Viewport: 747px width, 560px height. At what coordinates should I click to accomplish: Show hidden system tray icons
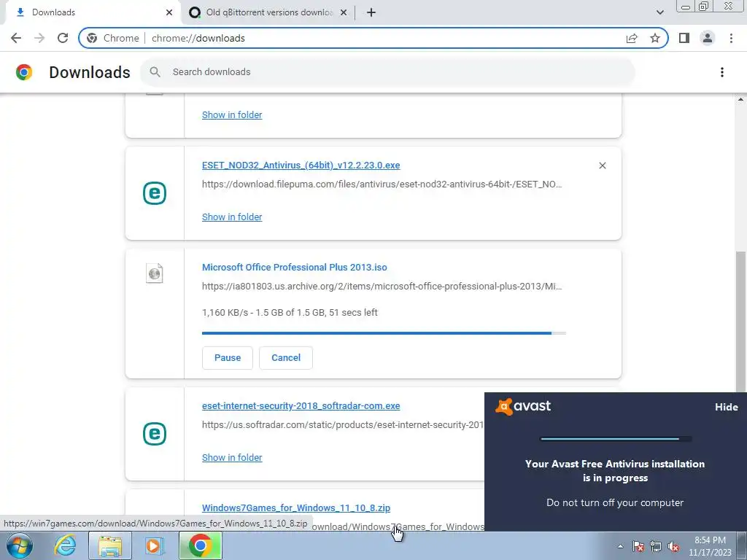pos(620,547)
